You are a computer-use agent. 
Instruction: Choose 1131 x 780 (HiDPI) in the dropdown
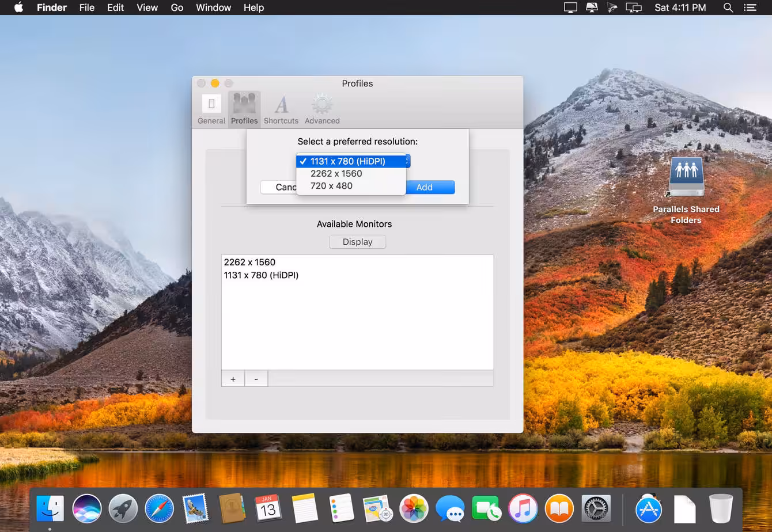point(351,161)
